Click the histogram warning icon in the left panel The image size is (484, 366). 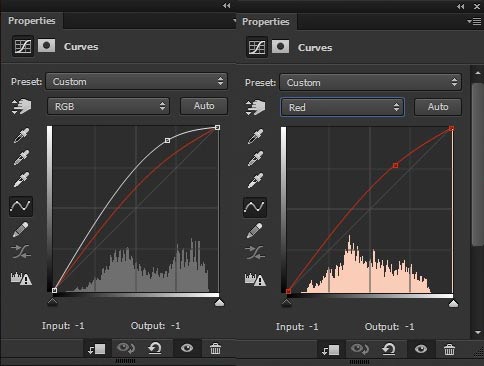pos(21,278)
